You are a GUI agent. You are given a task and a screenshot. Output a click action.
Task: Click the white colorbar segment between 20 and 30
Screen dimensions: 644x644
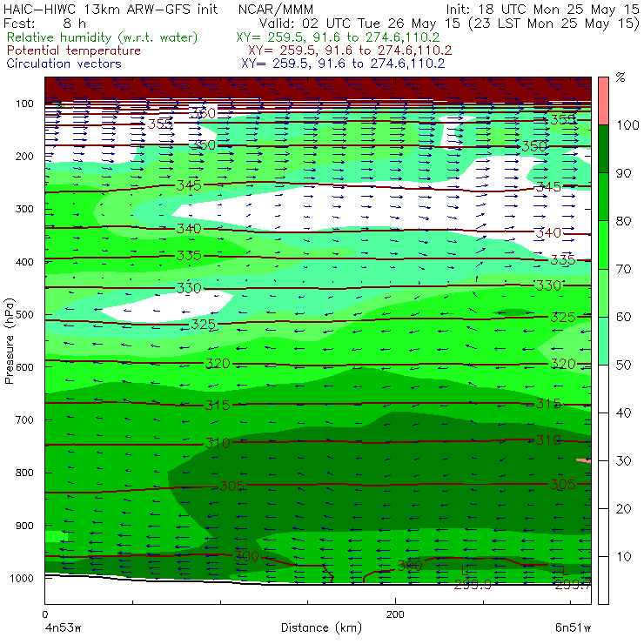603,485
